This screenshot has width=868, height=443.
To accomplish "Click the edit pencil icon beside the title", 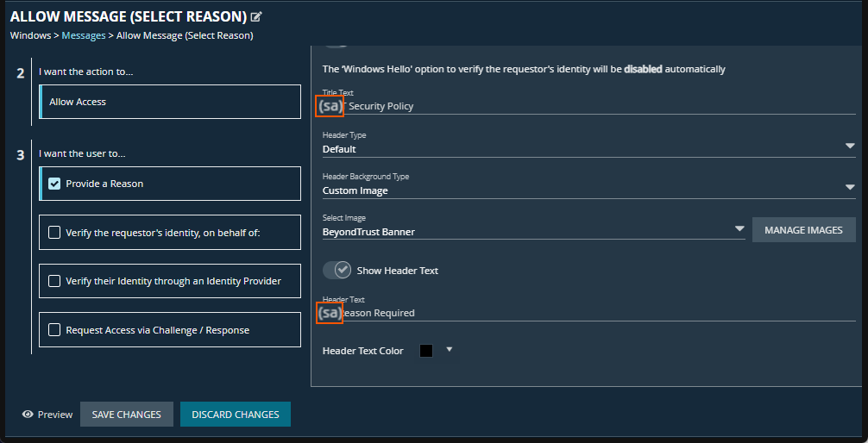I will (255, 17).
